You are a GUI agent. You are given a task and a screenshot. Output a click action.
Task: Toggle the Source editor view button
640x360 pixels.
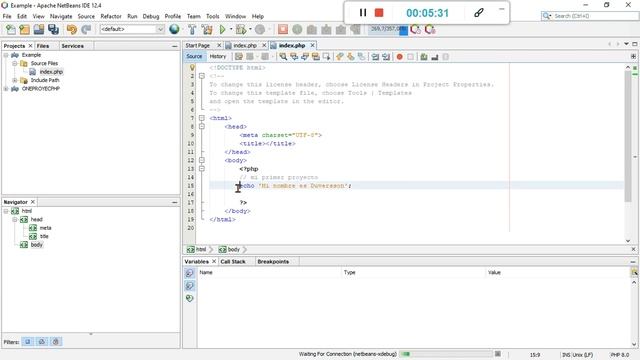click(194, 57)
